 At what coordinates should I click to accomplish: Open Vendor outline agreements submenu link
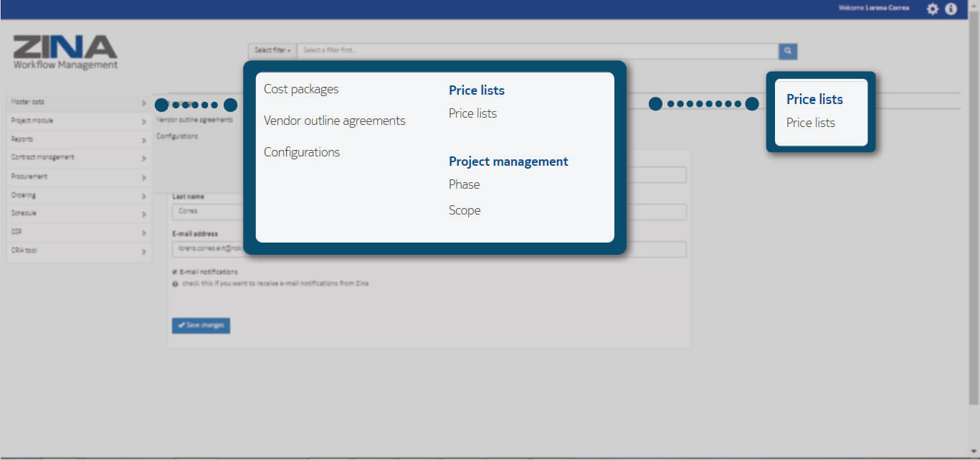[x=195, y=121]
